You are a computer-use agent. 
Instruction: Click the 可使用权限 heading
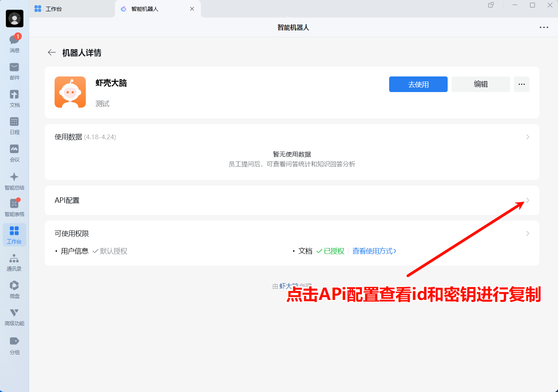point(72,234)
